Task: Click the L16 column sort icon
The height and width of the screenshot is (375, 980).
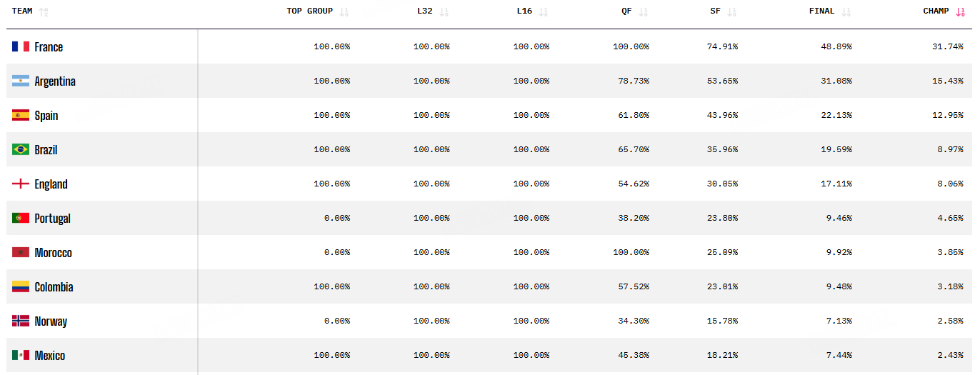Action: pos(544,12)
